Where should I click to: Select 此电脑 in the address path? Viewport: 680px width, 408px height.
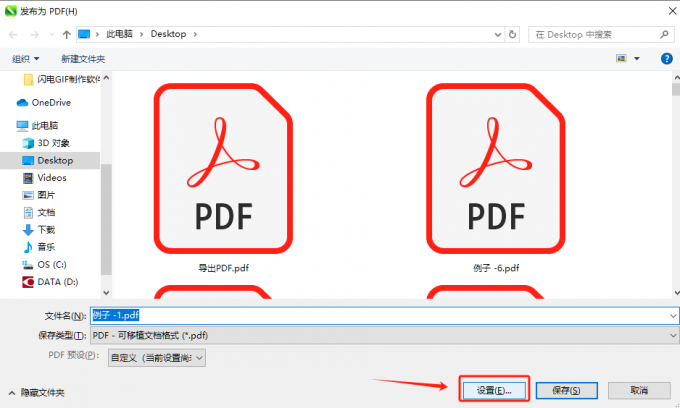[119, 34]
